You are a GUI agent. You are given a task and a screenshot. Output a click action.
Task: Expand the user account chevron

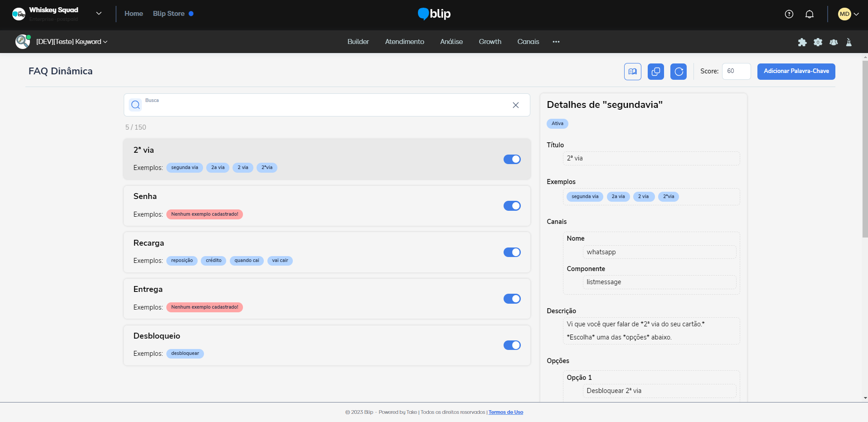pos(856,14)
